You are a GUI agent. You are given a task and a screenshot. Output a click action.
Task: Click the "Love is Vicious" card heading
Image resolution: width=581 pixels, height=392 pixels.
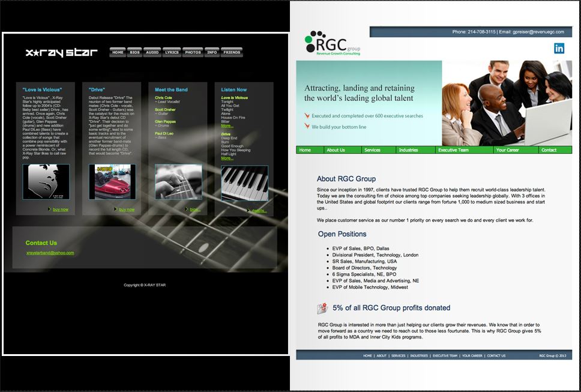tap(42, 89)
